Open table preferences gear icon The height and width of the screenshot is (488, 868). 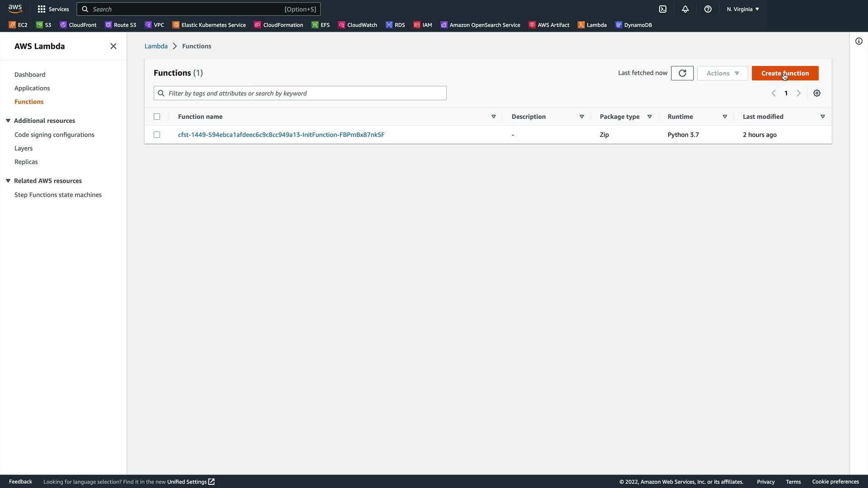point(817,93)
